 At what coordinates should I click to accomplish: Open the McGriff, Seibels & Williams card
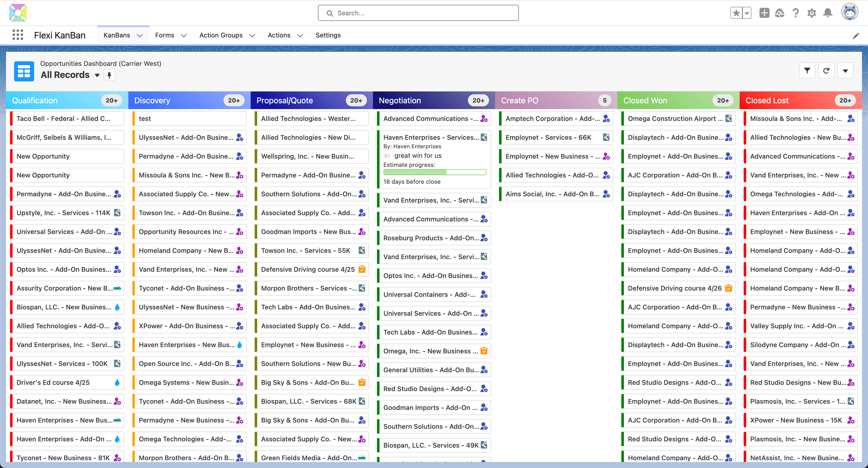tap(67, 137)
